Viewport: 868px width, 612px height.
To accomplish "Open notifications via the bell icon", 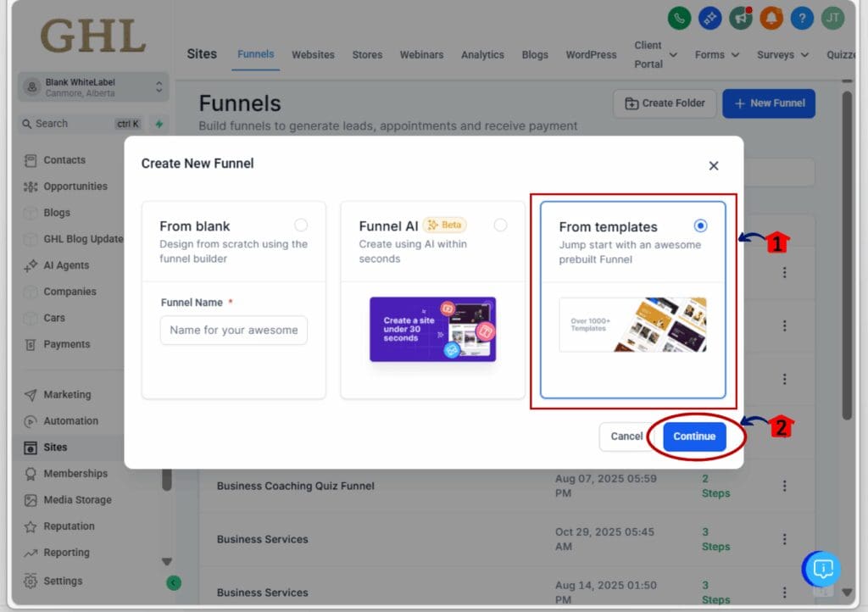I will pyautogui.click(x=771, y=18).
